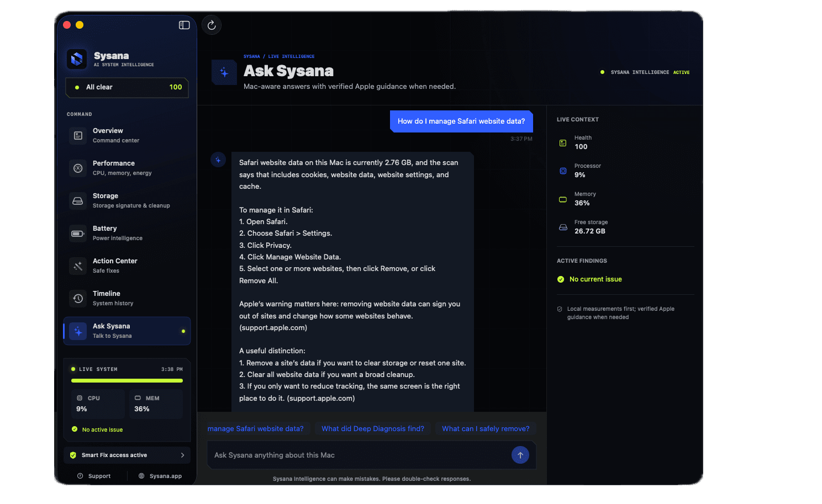822x504 pixels.
Task: Open Storage signature & cleanup
Action: coord(127,200)
